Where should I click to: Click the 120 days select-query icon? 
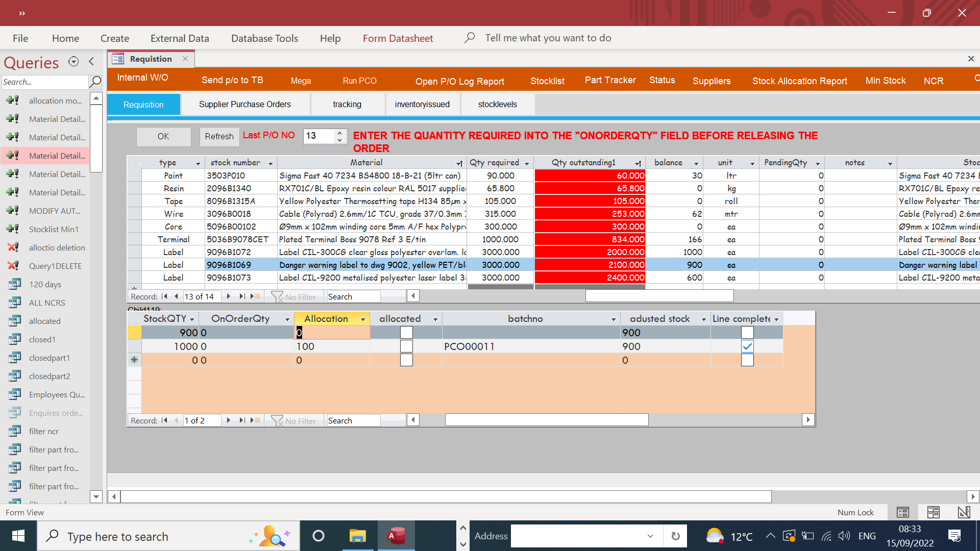pos(15,284)
